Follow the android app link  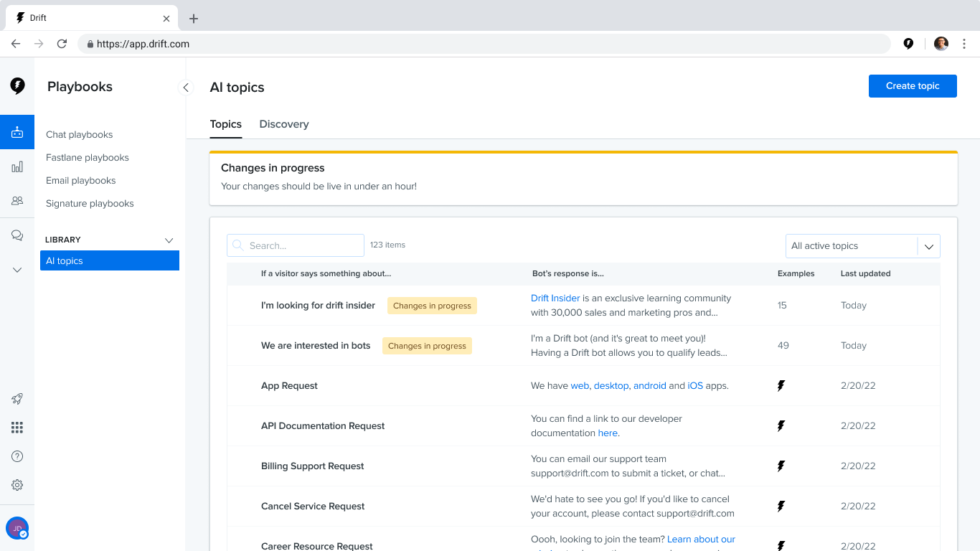(649, 385)
